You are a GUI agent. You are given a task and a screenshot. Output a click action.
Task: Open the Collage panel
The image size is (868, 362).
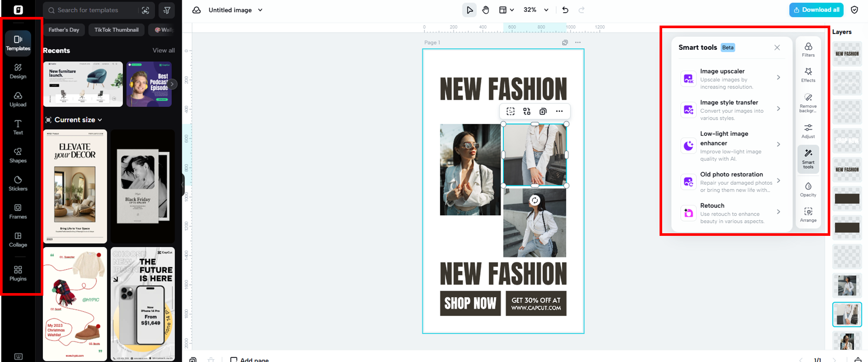click(18, 239)
